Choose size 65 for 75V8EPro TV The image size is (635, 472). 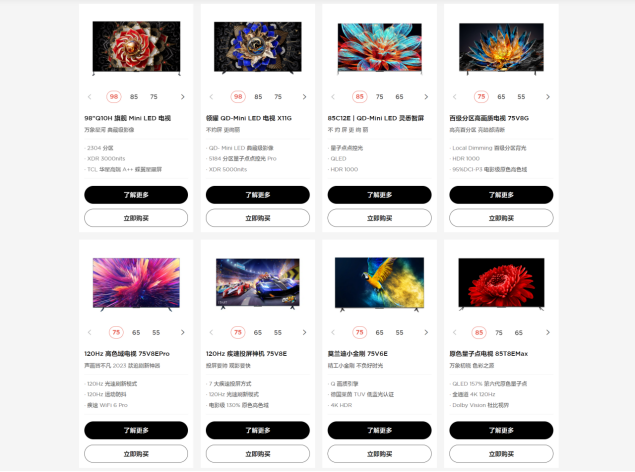(136, 332)
